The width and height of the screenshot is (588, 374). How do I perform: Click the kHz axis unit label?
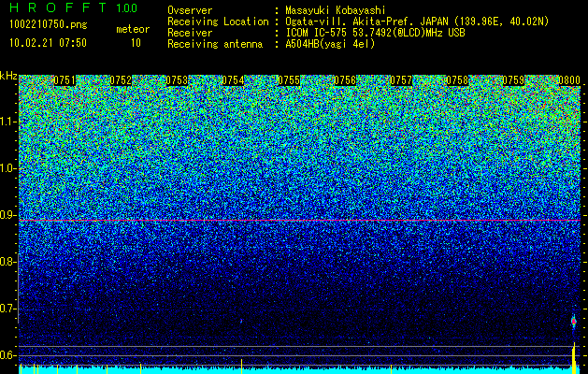pos(8,76)
